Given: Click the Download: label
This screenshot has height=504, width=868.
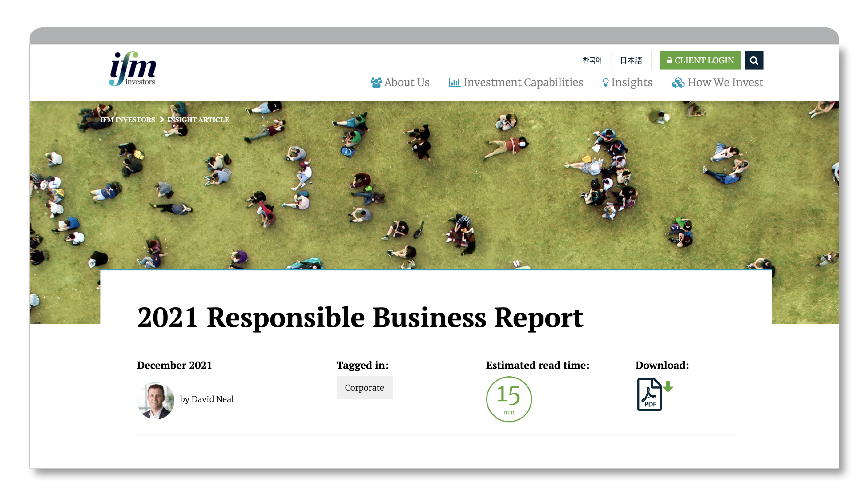Looking at the screenshot, I should [x=662, y=365].
